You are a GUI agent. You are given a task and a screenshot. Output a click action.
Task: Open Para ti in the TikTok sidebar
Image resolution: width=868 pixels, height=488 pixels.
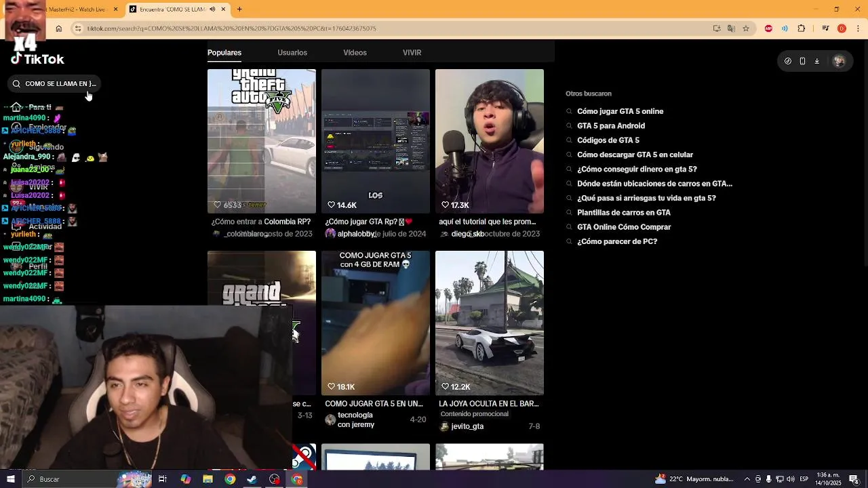pos(39,107)
